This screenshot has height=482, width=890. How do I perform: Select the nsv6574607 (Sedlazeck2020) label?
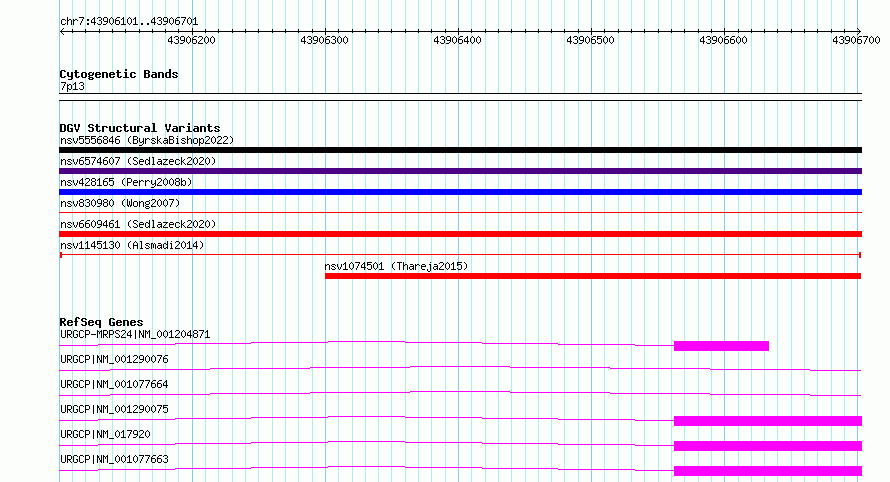click(x=138, y=161)
